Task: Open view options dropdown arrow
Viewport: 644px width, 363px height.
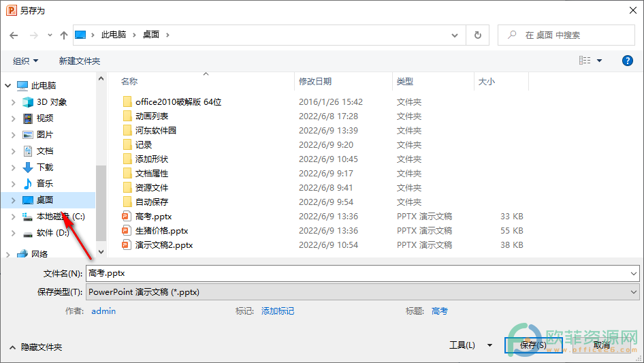Action: click(x=600, y=61)
